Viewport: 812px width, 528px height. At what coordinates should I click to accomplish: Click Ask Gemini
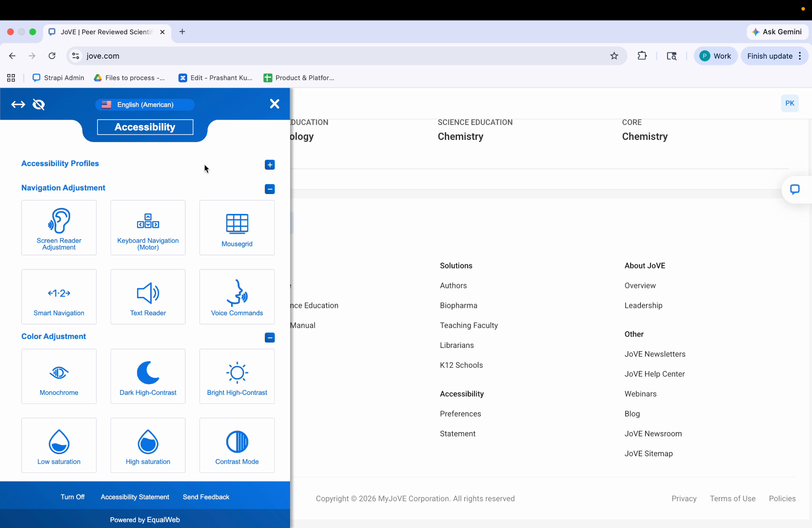(x=777, y=32)
